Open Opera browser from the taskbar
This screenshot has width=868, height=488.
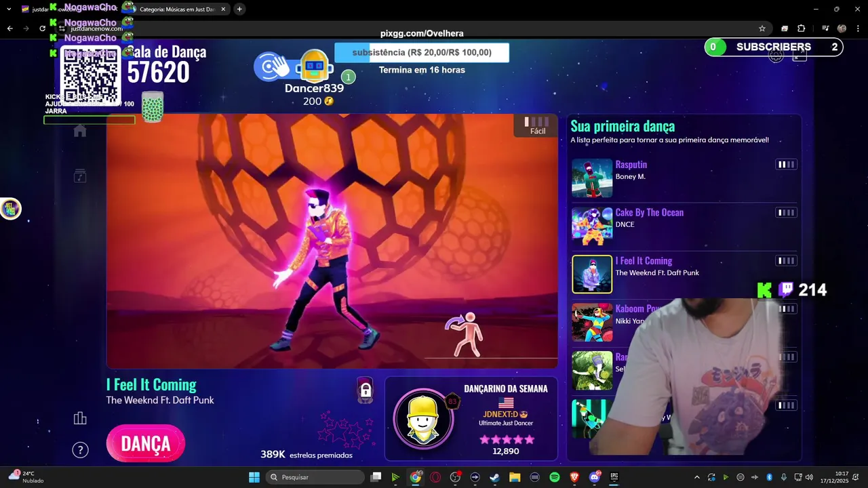coord(435,477)
